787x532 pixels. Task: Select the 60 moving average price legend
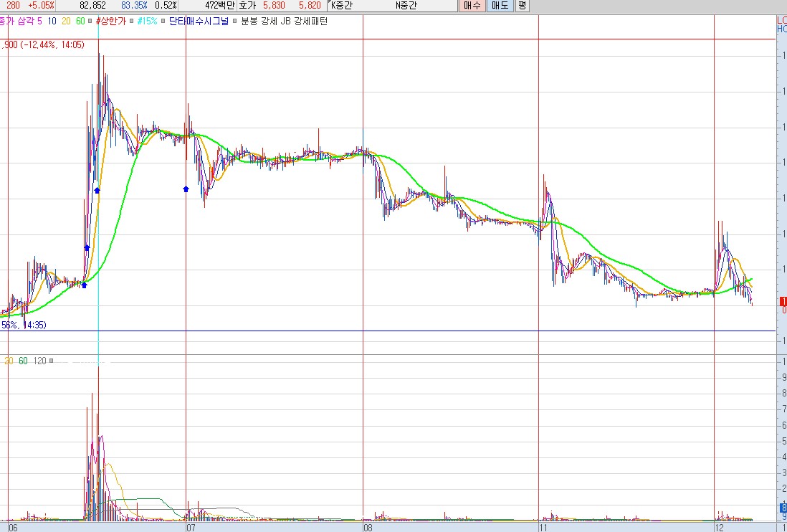tap(80, 21)
